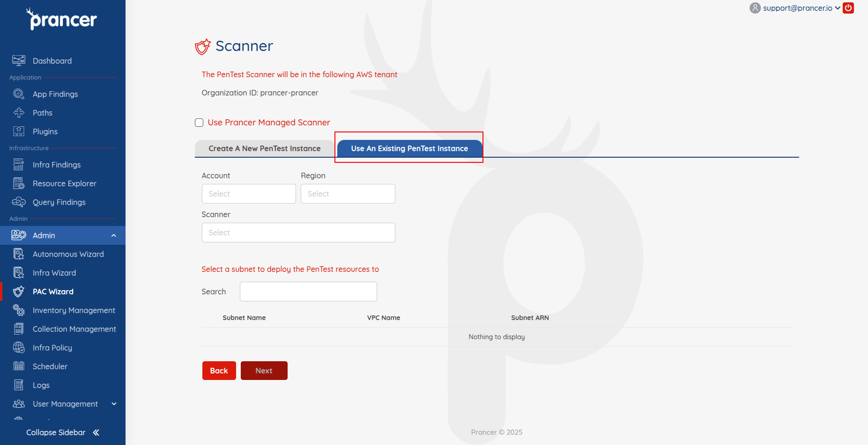Open the Dashboard icon in sidebar
The width and height of the screenshot is (868, 445).
coord(19,60)
